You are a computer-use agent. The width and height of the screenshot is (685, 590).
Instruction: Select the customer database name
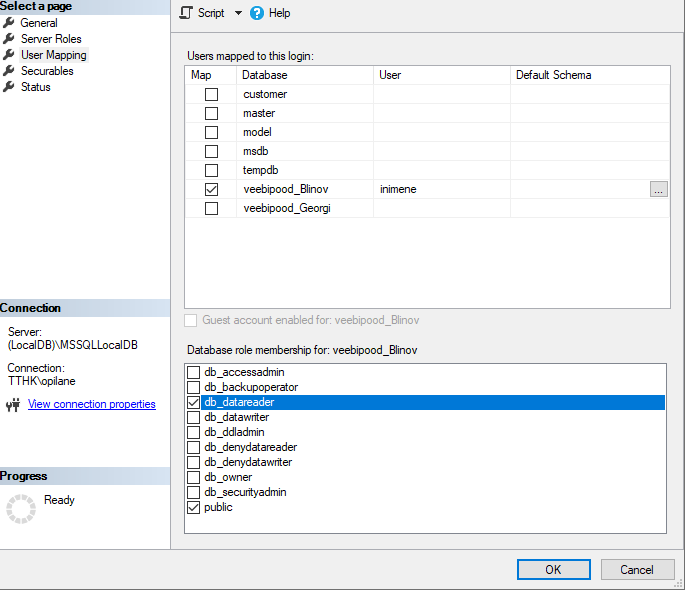(265, 94)
